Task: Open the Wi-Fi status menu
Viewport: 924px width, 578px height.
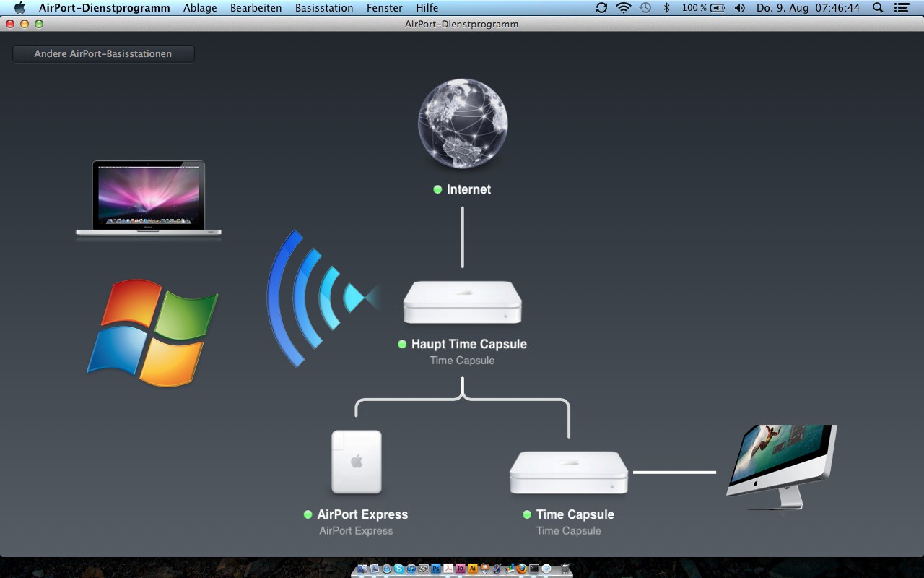Action: pyautogui.click(x=623, y=8)
